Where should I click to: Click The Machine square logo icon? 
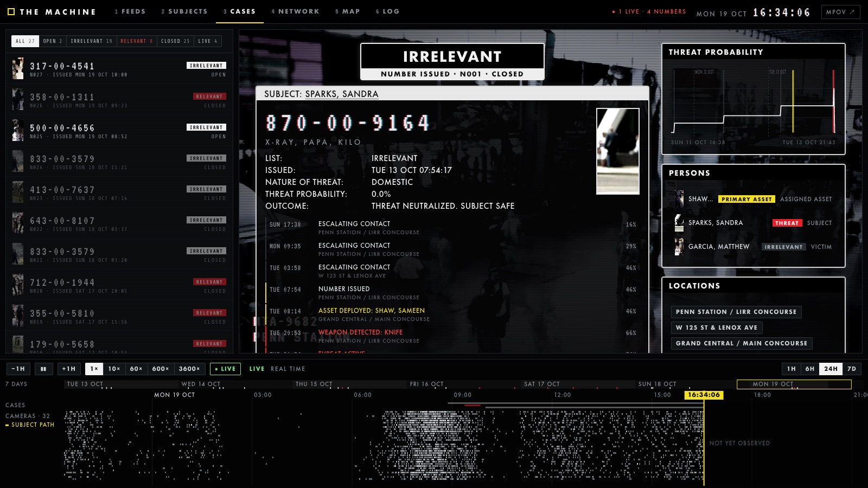coord(11,11)
